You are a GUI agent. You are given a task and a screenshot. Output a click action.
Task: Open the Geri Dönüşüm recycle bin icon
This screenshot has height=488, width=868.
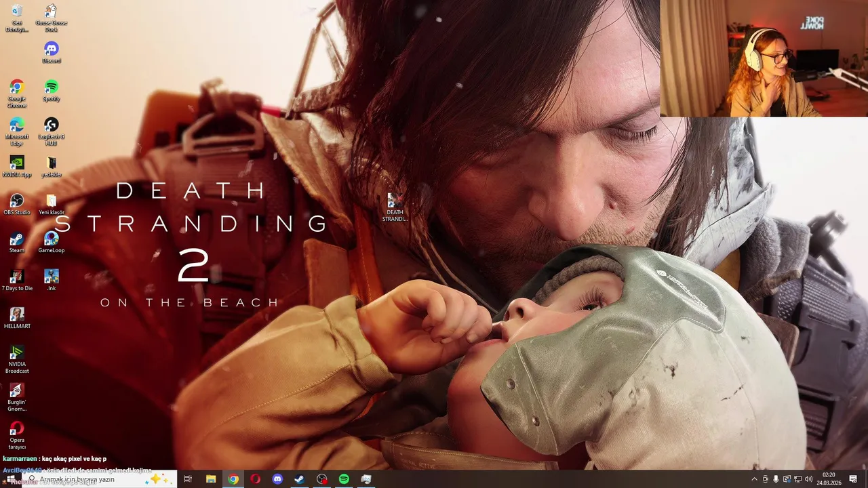click(x=17, y=18)
